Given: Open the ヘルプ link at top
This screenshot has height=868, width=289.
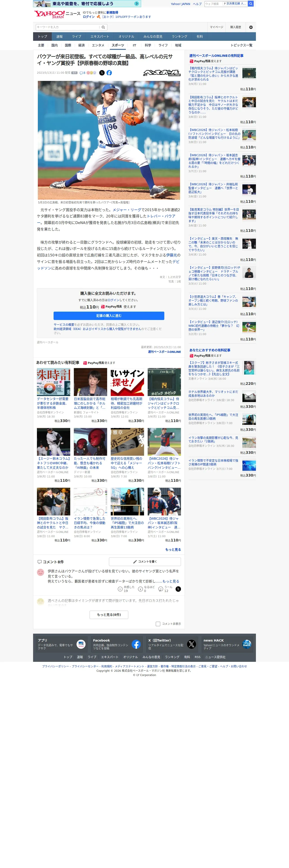Looking at the screenshot, I should point(197,4).
